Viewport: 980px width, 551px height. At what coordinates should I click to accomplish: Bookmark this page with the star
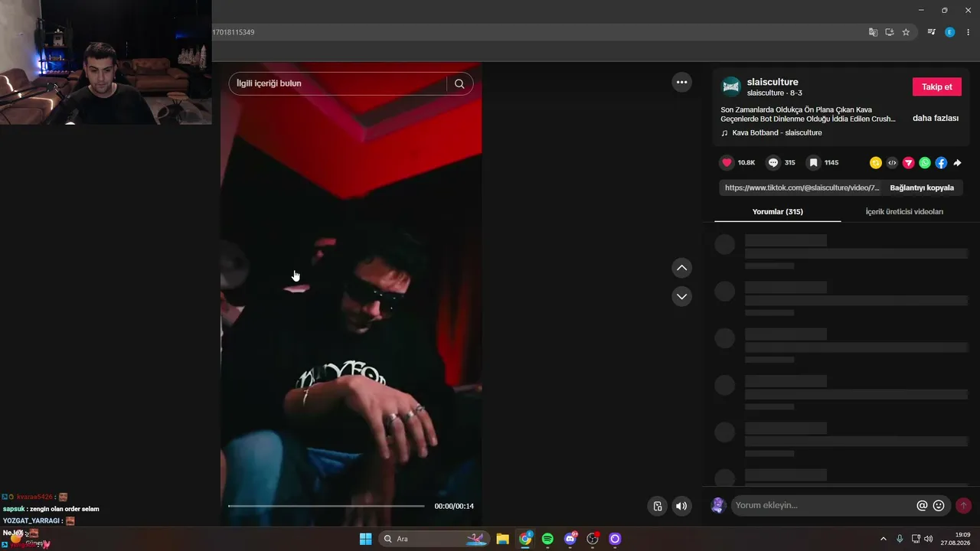(906, 32)
